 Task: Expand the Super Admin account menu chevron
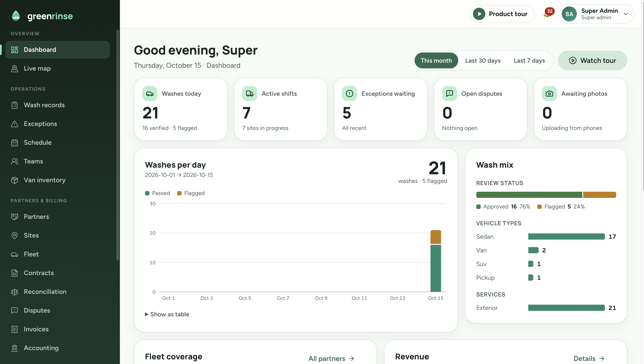point(626,14)
